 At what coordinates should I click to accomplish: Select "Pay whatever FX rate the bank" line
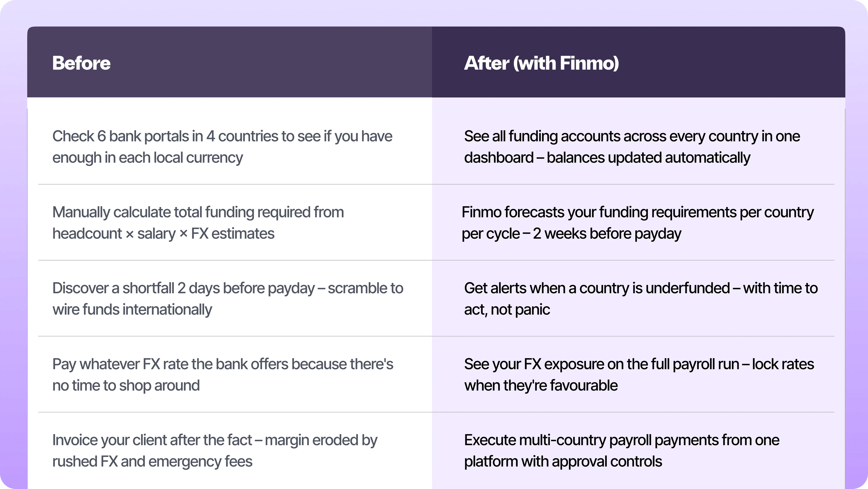click(222, 364)
